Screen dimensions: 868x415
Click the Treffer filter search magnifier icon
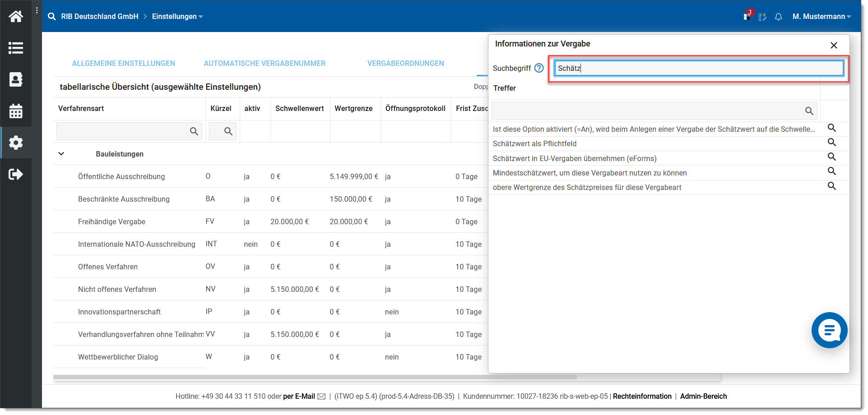(809, 111)
